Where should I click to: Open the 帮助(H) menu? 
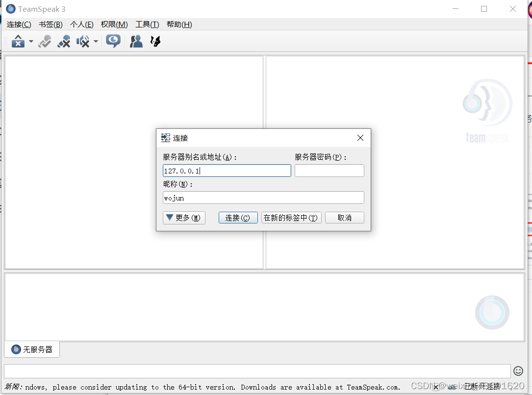point(179,25)
